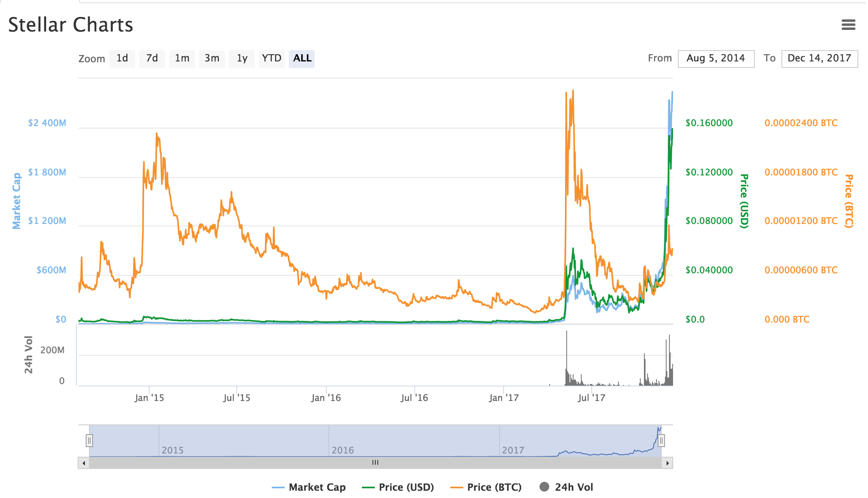Screen dimensions: 868x498
Task: Set zoom range to 1m
Action: [x=182, y=59]
